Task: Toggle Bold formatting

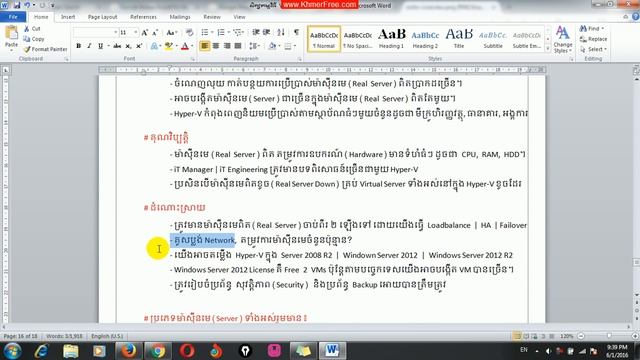Action: click(x=78, y=46)
